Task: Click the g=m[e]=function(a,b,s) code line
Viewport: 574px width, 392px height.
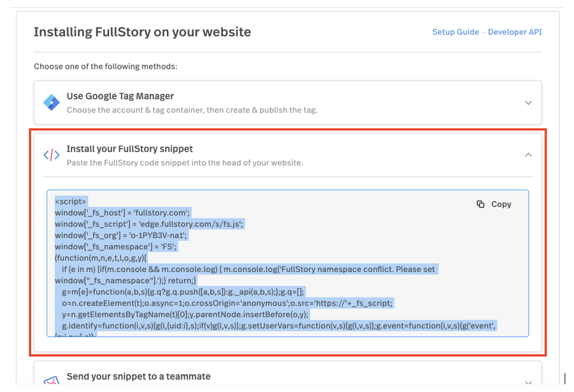Action: [183, 292]
